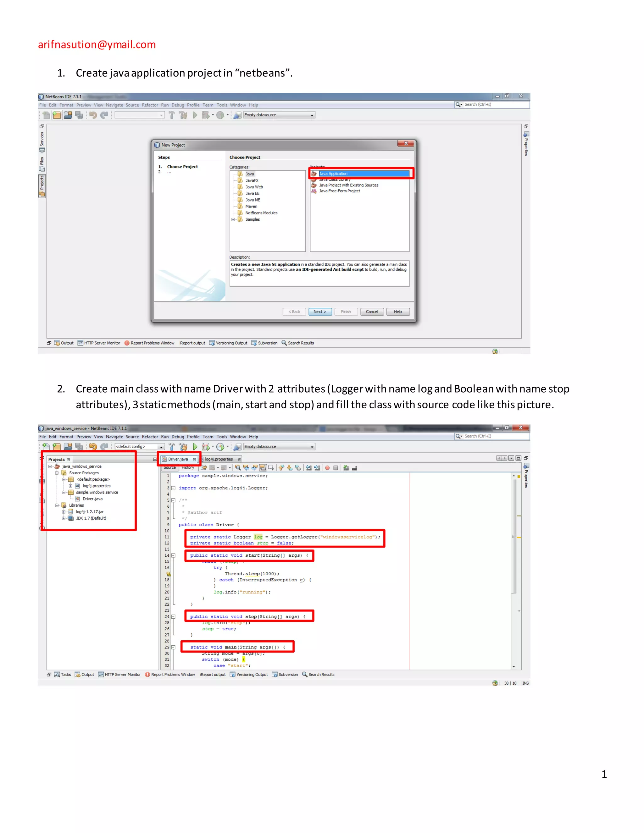The width and height of the screenshot is (644, 833).
Task: Collapse Javadoc comment fold at line 5
Action: point(173,500)
